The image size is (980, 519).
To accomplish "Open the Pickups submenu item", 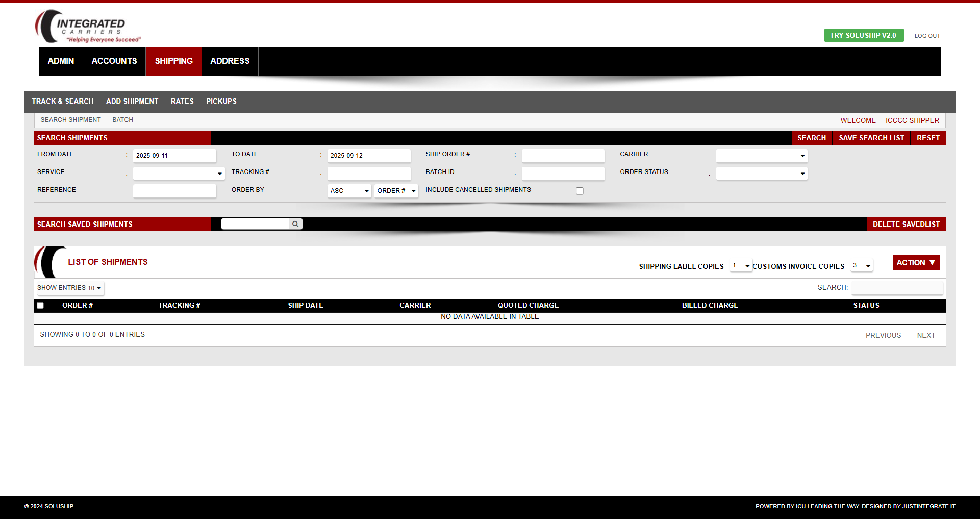I will click(x=221, y=101).
